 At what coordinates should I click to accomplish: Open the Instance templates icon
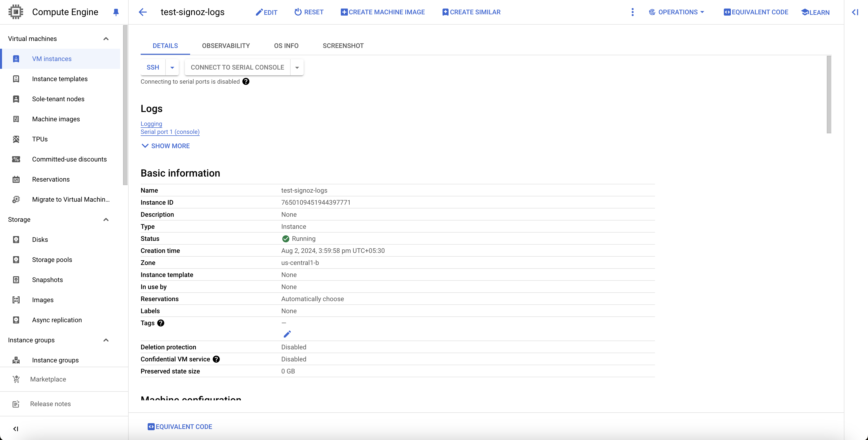pyautogui.click(x=16, y=79)
